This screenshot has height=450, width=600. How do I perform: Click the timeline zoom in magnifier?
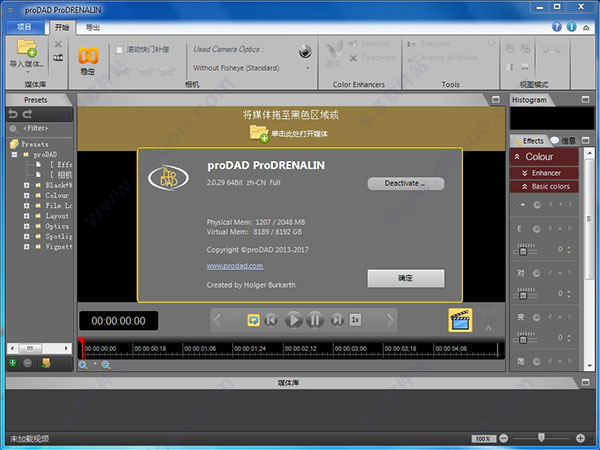coord(83,365)
